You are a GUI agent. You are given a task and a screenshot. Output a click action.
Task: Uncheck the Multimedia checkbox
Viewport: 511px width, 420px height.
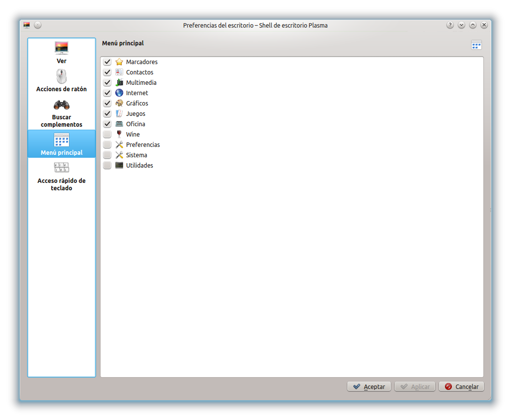107,82
